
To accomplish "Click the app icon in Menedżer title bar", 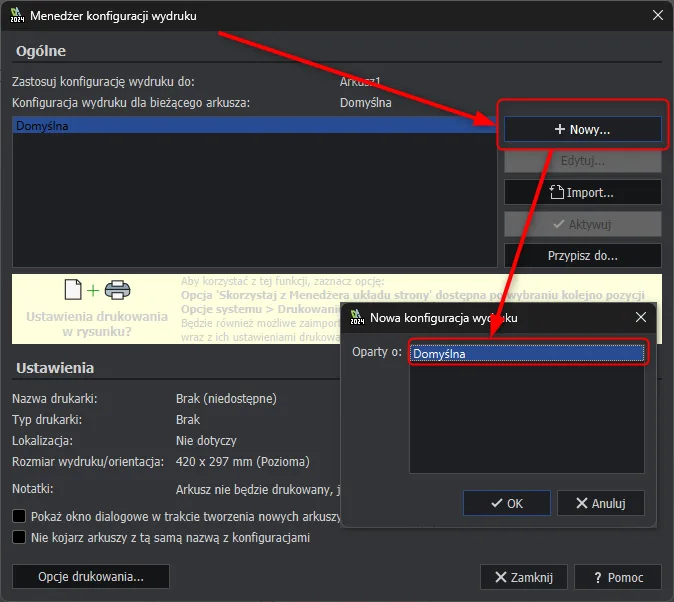I will point(17,15).
